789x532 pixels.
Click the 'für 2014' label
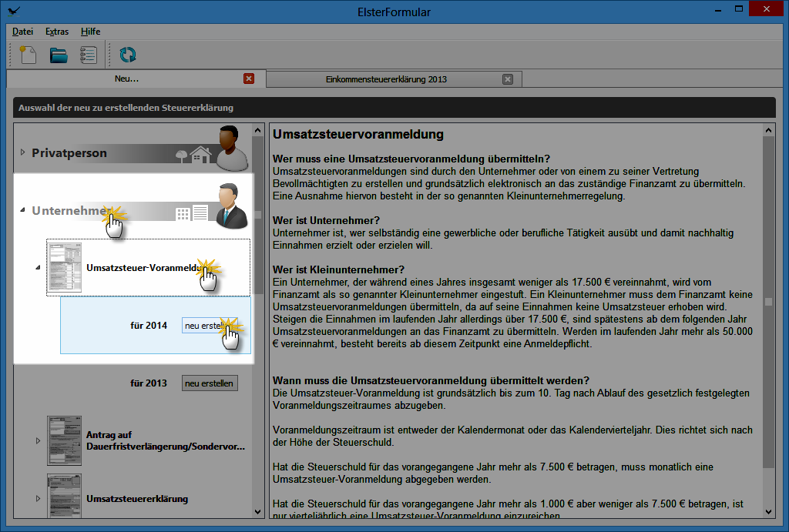pyautogui.click(x=149, y=326)
